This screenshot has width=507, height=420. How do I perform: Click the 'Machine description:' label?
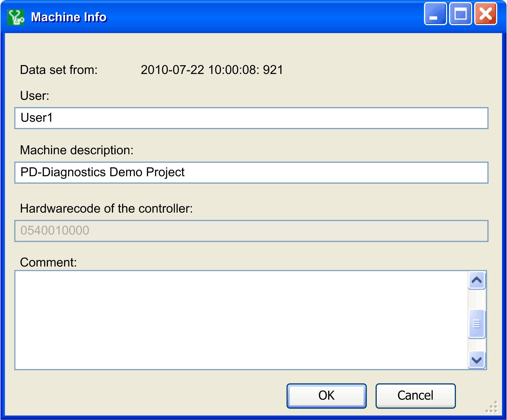tap(77, 150)
